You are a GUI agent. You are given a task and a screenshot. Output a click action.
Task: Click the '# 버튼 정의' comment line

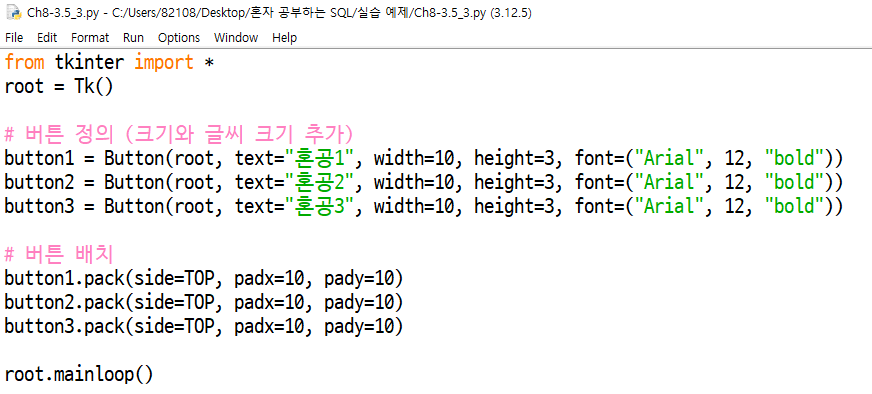[179, 134]
